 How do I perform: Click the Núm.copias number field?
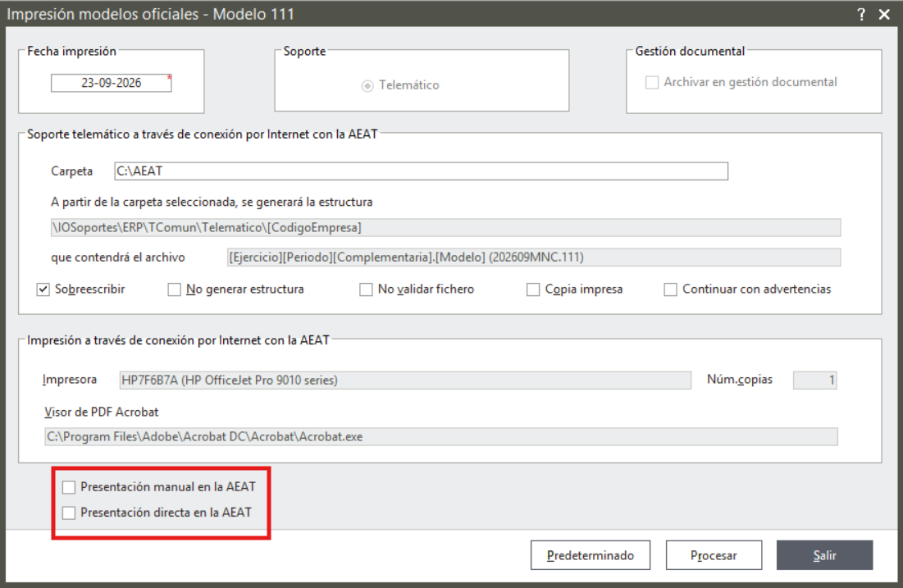(x=815, y=380)
